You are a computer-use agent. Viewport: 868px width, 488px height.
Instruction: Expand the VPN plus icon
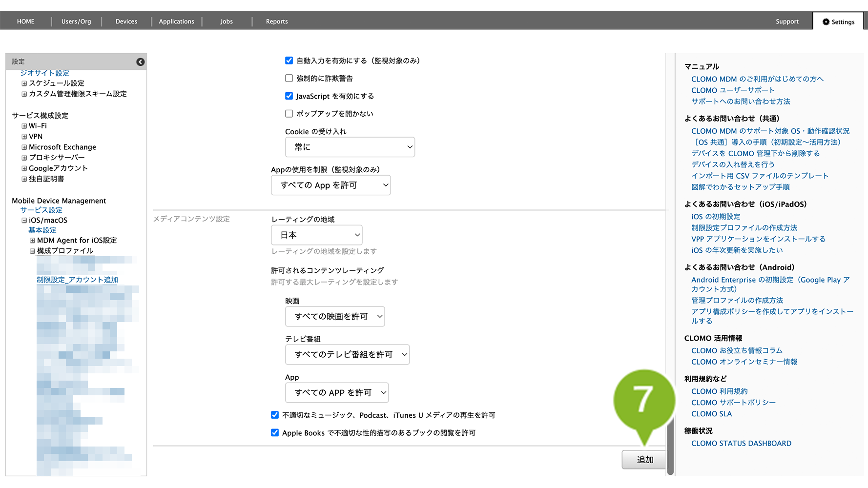click(x=24, y=137)
